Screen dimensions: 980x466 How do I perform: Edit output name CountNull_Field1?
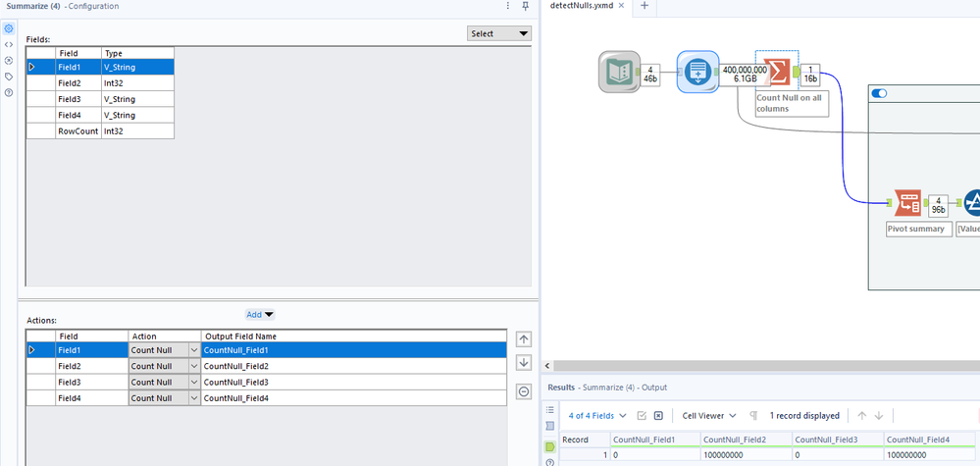pos(354,350)
